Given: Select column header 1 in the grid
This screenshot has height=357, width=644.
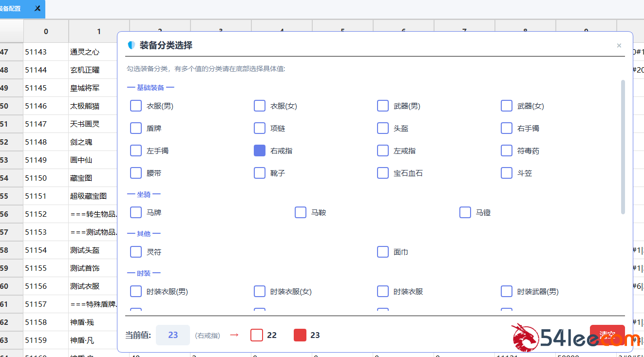Looking at the screenshot, I should coord(99,31).
